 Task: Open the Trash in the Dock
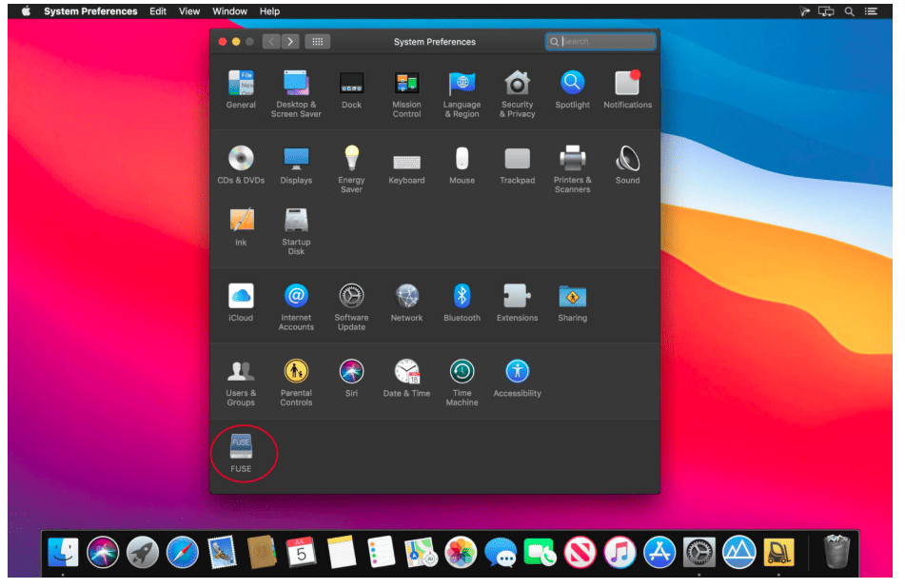point(836,552)
